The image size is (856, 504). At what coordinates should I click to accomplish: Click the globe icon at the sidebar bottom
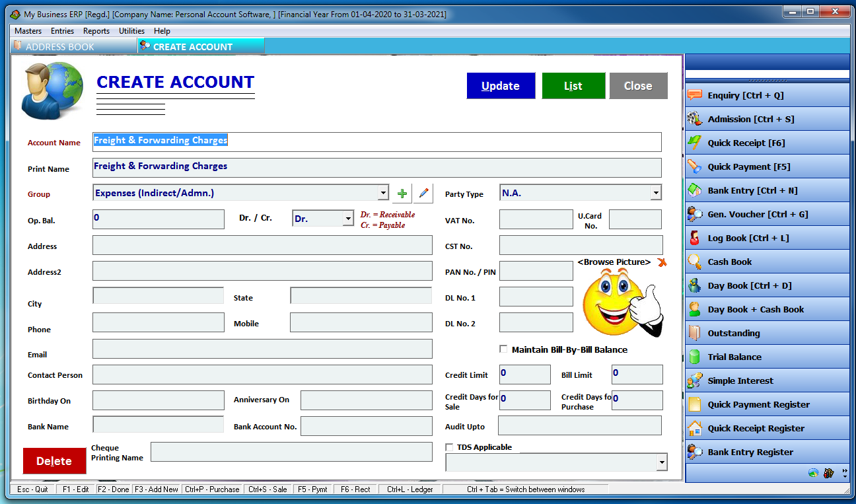pyautogui.click(x=813, y=473)
